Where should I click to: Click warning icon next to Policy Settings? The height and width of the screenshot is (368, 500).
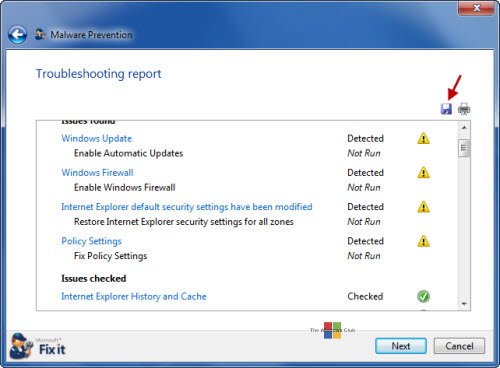(x=423, y=241)
